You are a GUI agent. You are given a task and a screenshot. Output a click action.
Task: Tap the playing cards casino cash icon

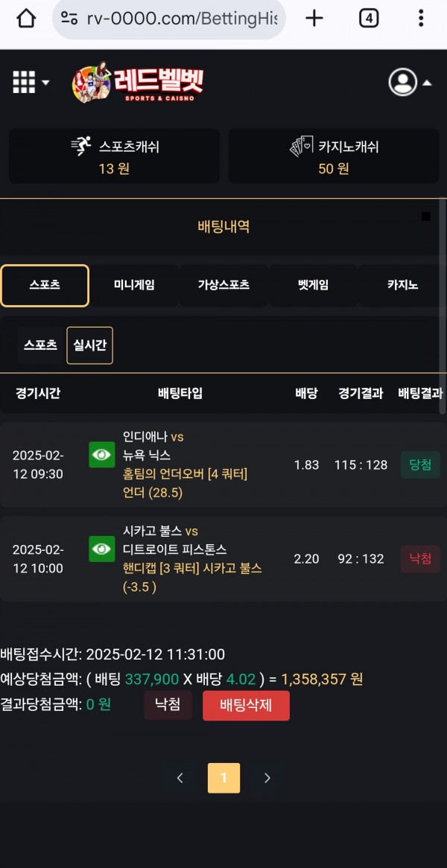point(301,147)
